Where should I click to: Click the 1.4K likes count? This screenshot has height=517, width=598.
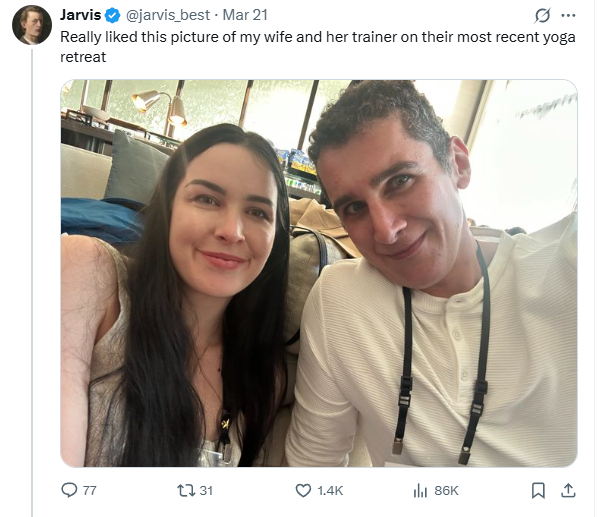[x=330, y=490]
